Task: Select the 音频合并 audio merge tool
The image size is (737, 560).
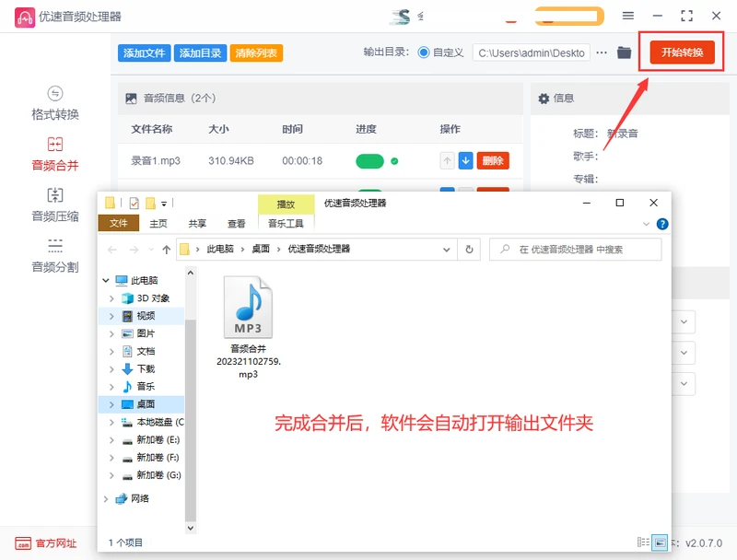Action: coord(55,154)
